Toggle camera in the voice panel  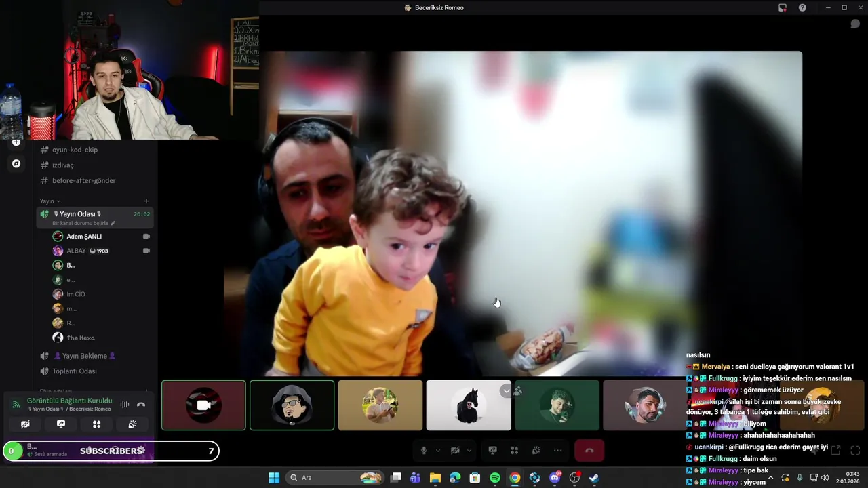pos(25,424)
